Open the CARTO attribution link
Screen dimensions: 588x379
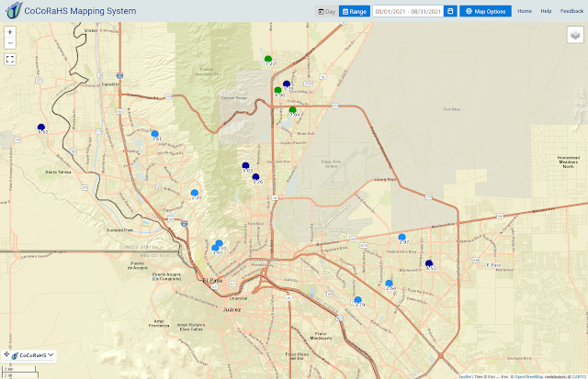point(579,377)
